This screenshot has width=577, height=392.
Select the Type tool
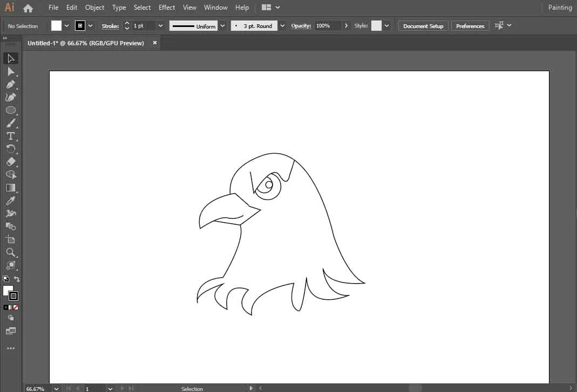(x=11, y=136)
